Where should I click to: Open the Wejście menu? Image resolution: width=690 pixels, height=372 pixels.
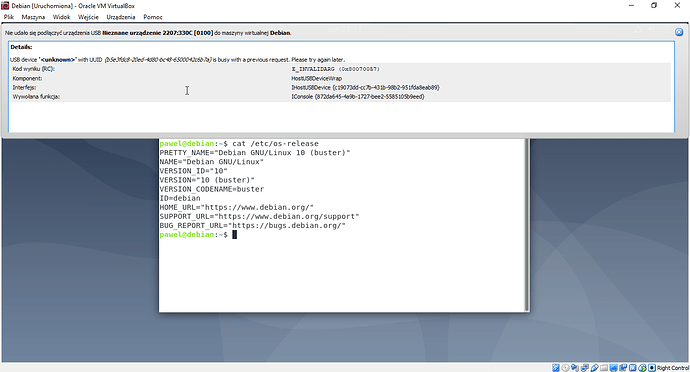88,17
